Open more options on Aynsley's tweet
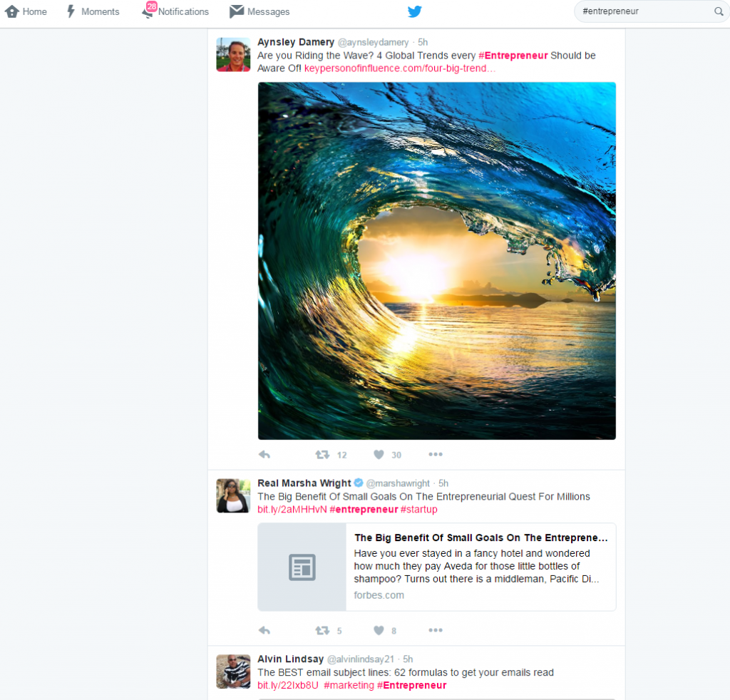The image size is (730, 700). pos(436,454)
